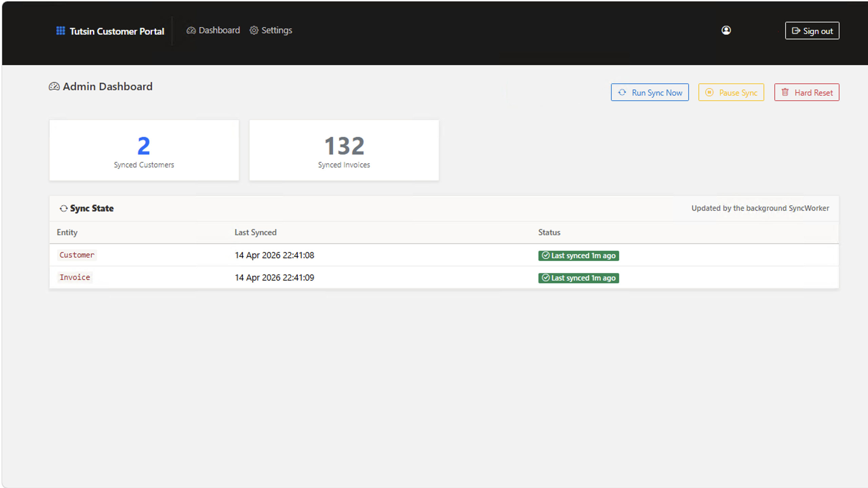The image size is (868, 488).
Task: Click the Sync State circular arrows icon
Action: [63, 208]
